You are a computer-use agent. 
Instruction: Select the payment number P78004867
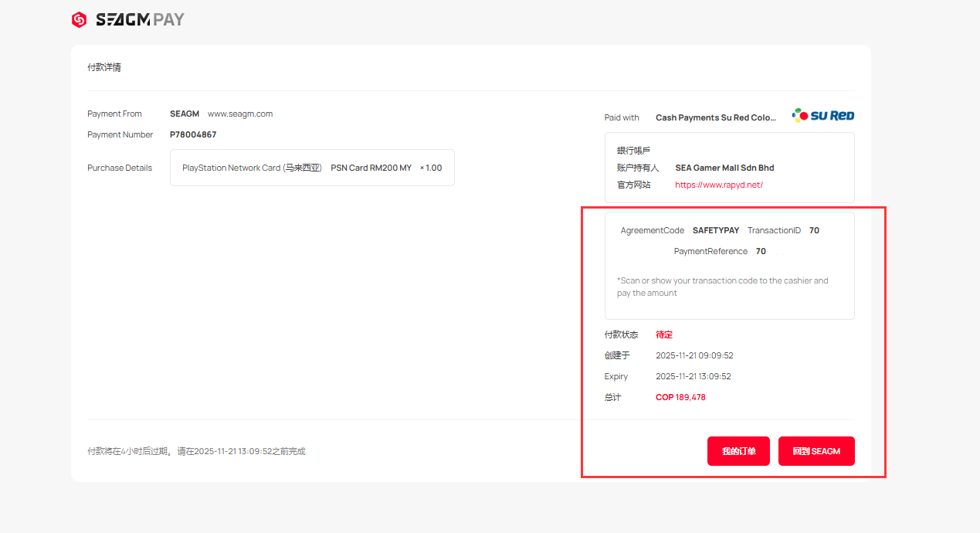193,134
